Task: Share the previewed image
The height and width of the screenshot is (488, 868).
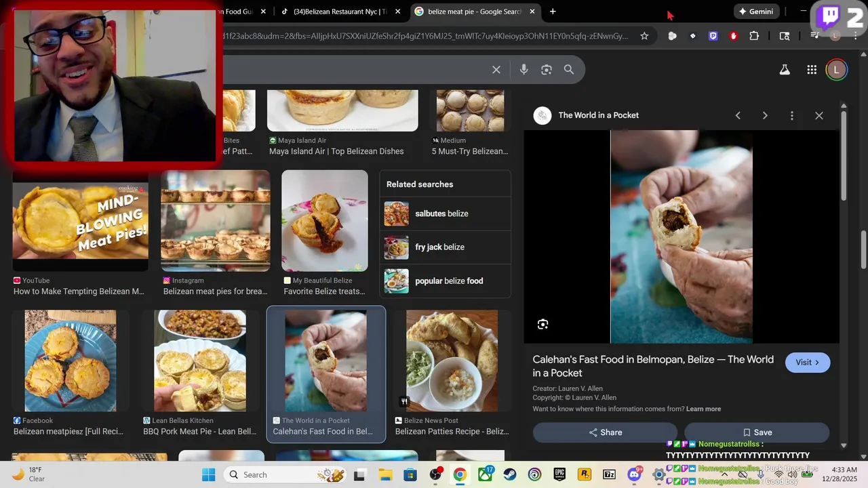Action: [x=605, y=432]
